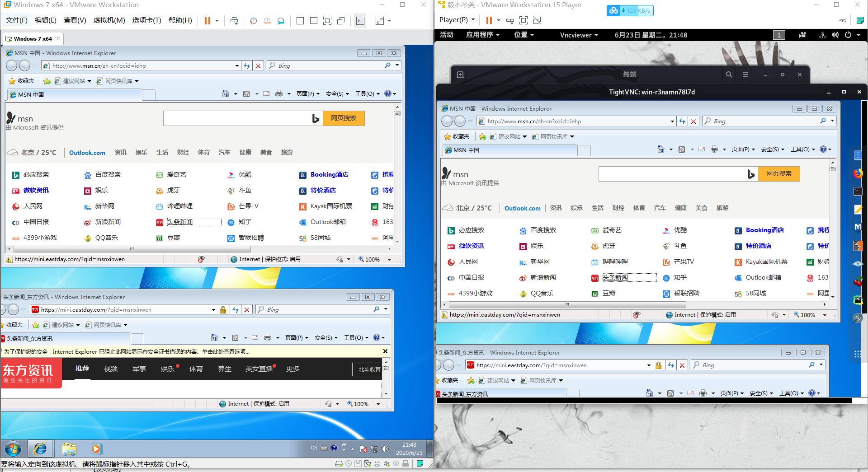Click the MSN search field in Workstation's browser
This screenshot has width=868, height=472.
pos(237,118)
